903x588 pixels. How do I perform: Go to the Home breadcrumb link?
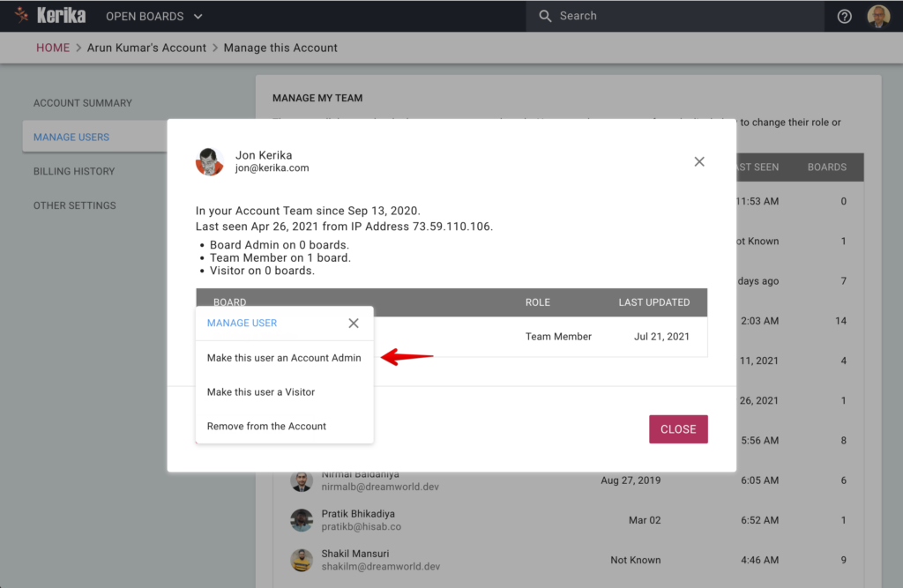tap(53, 48)
